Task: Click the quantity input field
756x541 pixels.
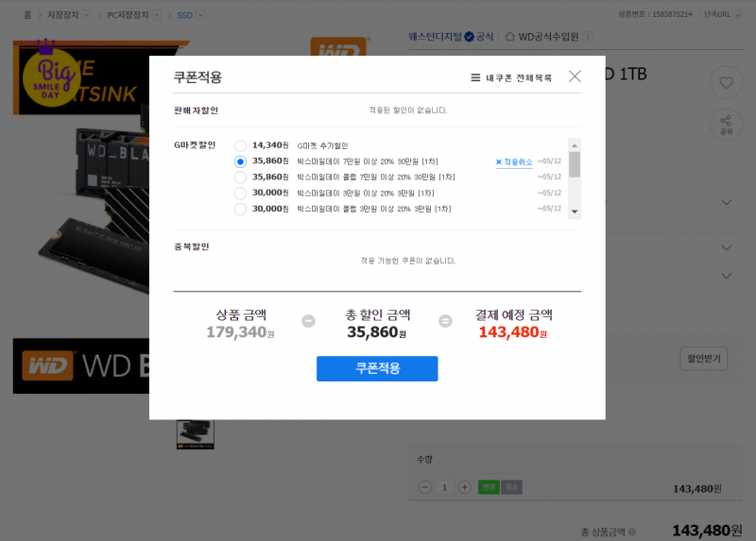Action: pyautogui.click(x=444, y=487)
